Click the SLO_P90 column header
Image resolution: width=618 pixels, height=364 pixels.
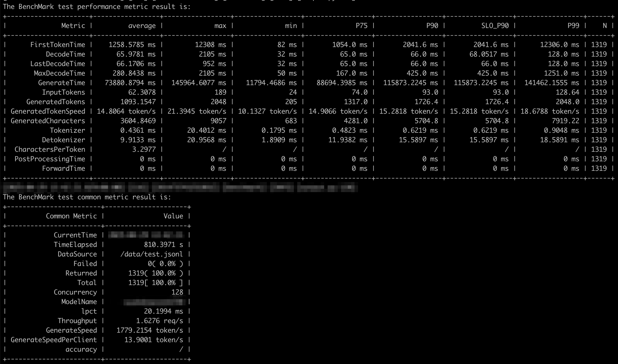[x=495, y=26]
